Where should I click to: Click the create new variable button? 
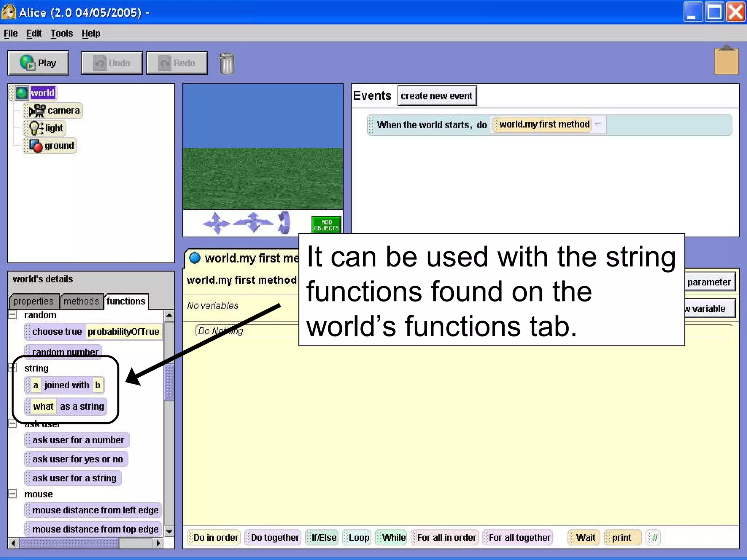click(709, 308)
